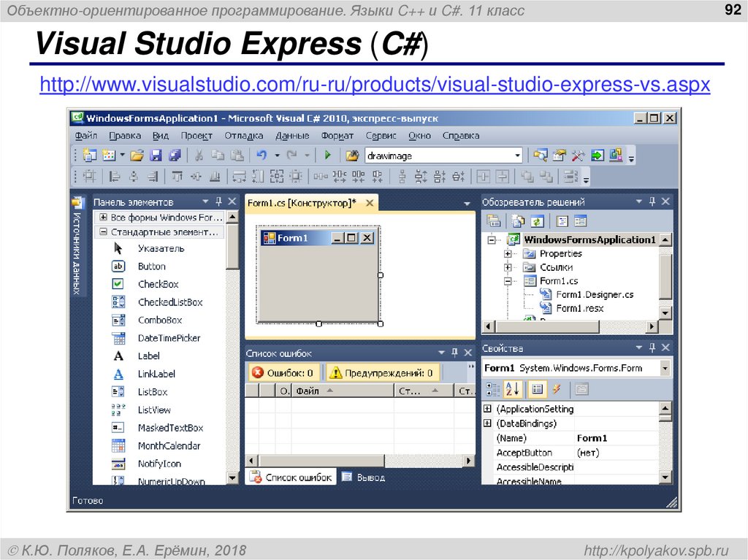Open the Сервис menu
Screen dimensions: 748x560
381,136
